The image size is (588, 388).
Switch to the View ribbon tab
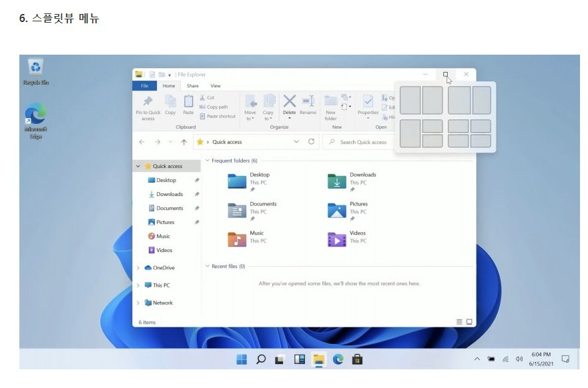tap(216, 86)
